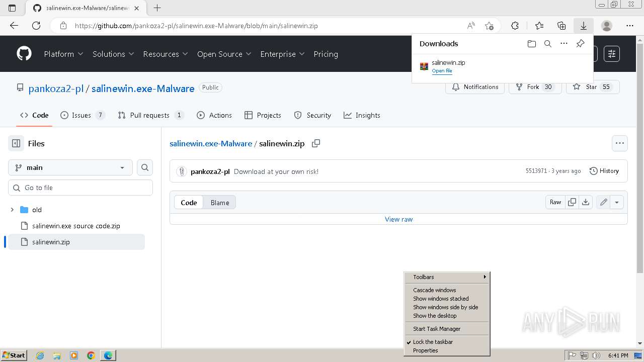Open the browser favorites list
The image size is (644, 362).
click(x=539, y=26)
